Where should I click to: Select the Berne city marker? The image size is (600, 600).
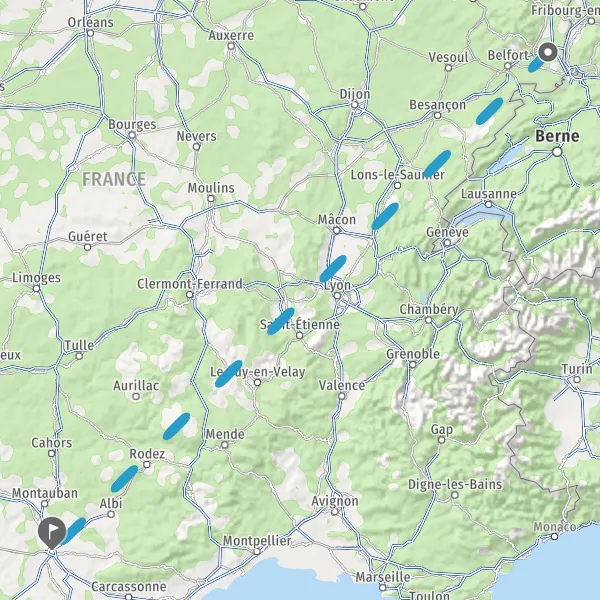tap(557, 152)
